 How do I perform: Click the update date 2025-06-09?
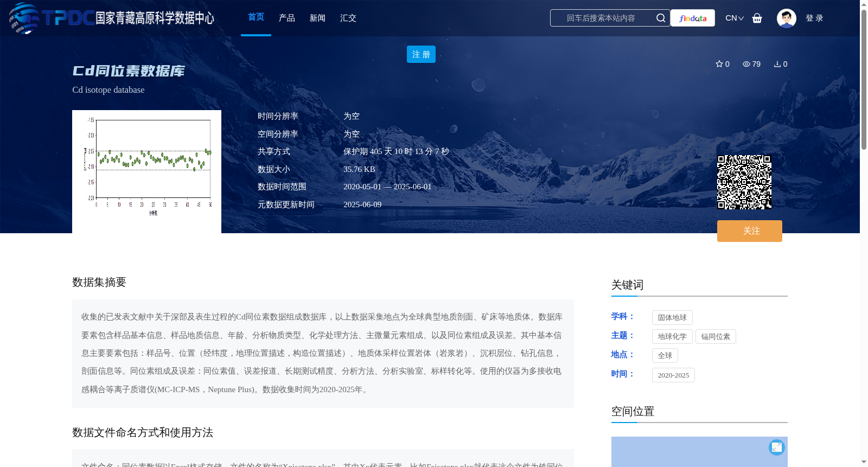coord(362,204)
